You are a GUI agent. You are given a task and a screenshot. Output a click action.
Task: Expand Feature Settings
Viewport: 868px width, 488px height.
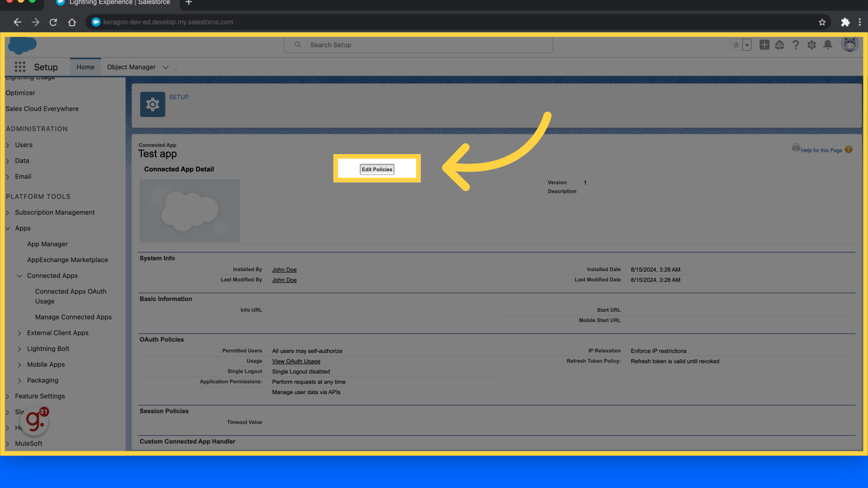pos(7,396)
